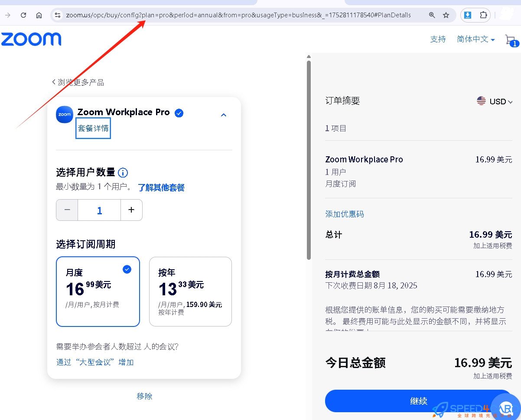This screenshot has width=521, height=420.
Task: Click the 今日总金额 label
Action: pyautogui.click(x=355, y=362)
